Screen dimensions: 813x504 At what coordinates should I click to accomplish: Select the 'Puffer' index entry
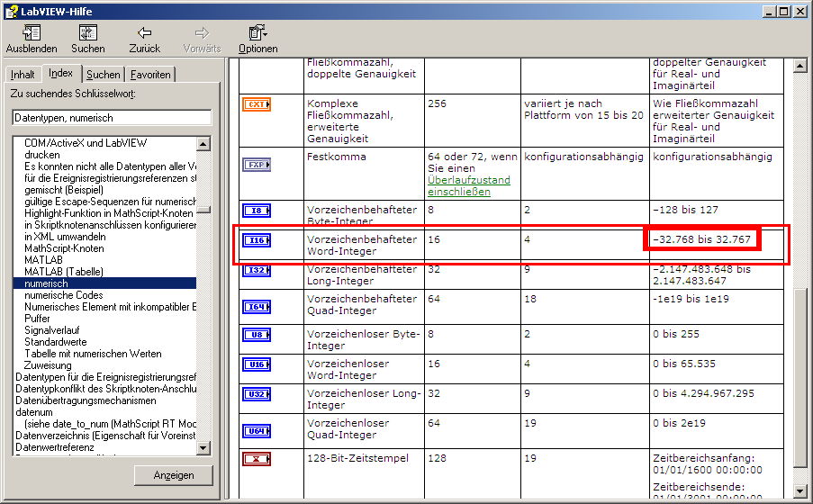pos(37,319)
